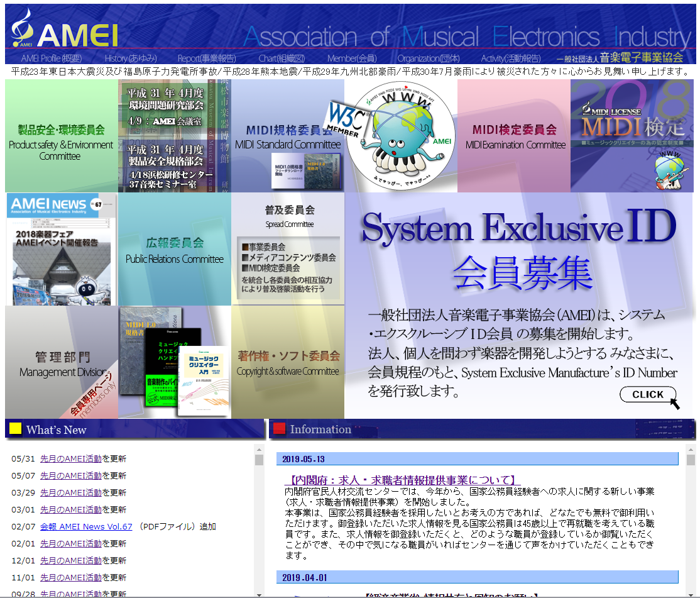
Task: Open Copyright & software Committee tile
Action: pyautogui.click(x=288, y=362)
